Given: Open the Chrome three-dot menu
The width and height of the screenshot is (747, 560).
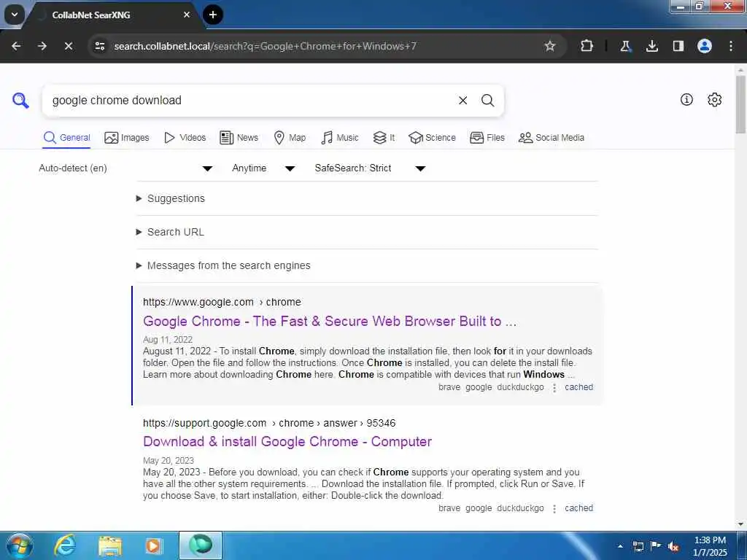Looking at the screenshot, I should (731, 46).
